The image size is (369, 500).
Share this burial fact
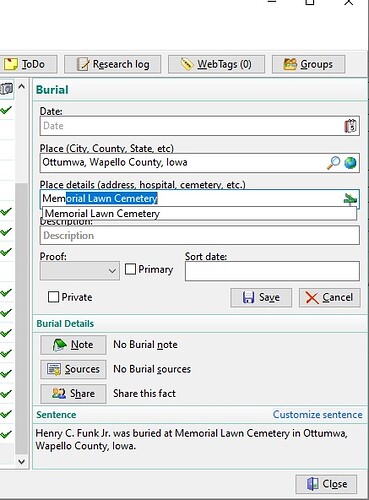[73, 394]
